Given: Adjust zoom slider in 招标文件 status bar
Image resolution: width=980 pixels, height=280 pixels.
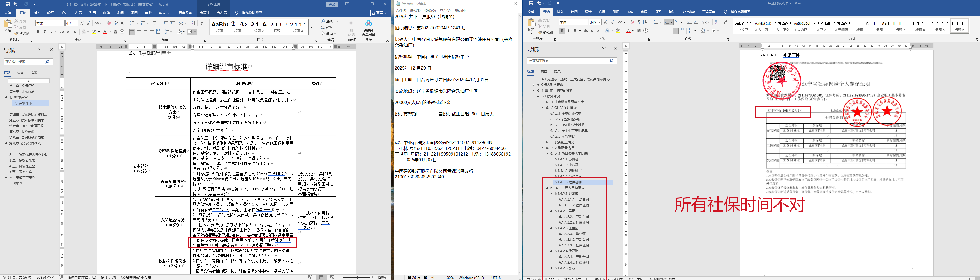Looking at the screenshot, I should 357,277.
